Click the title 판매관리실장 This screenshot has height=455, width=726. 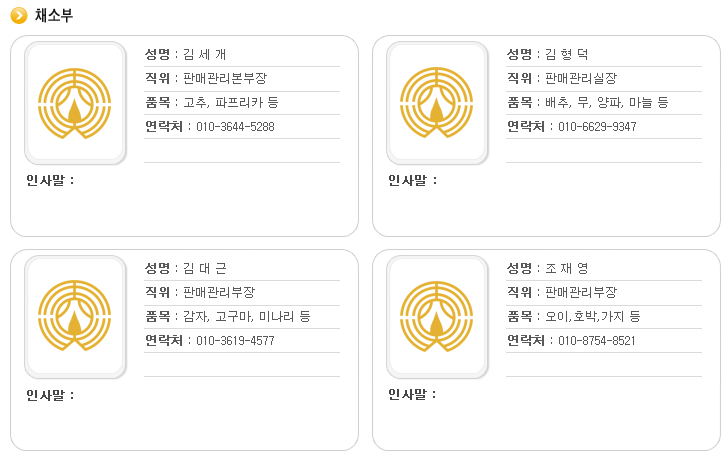(x=581, y=78)
